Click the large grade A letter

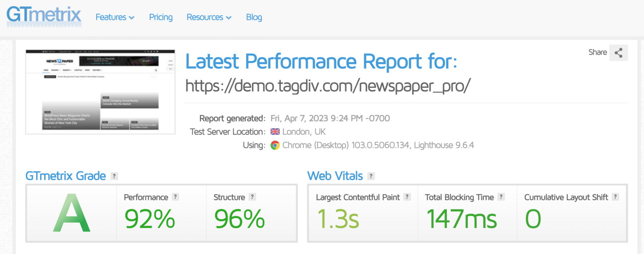(72, 213)
